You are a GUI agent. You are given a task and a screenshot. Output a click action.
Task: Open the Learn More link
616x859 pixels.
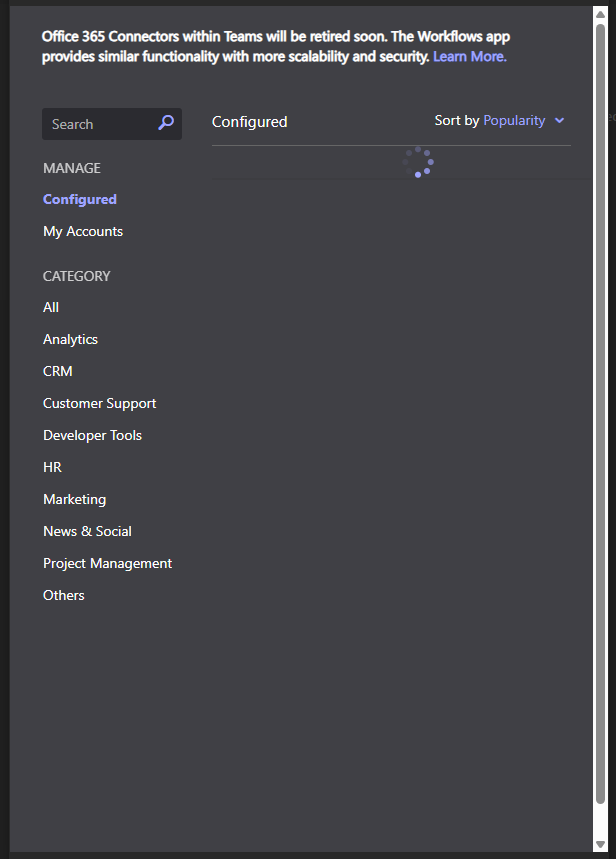click(469, 56)
